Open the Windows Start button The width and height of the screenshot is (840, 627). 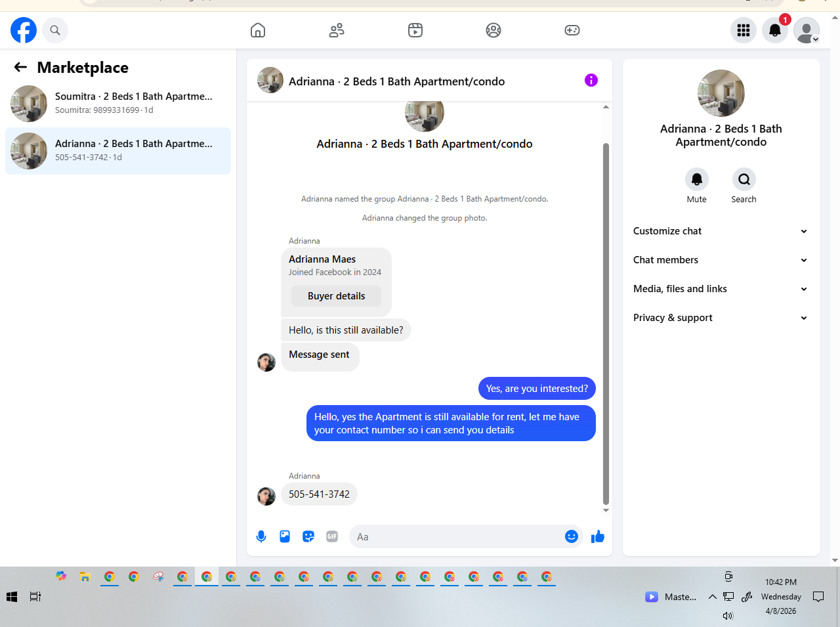point(12,597)
